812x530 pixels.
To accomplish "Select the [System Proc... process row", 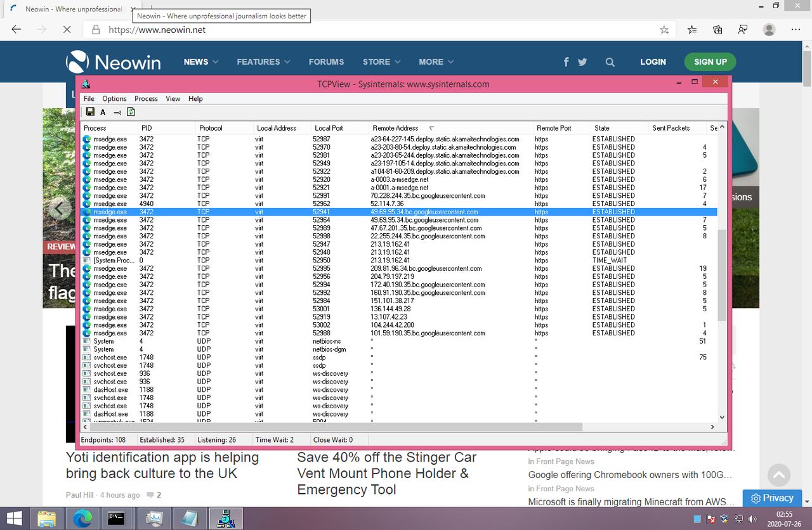I will click(399, 261).
